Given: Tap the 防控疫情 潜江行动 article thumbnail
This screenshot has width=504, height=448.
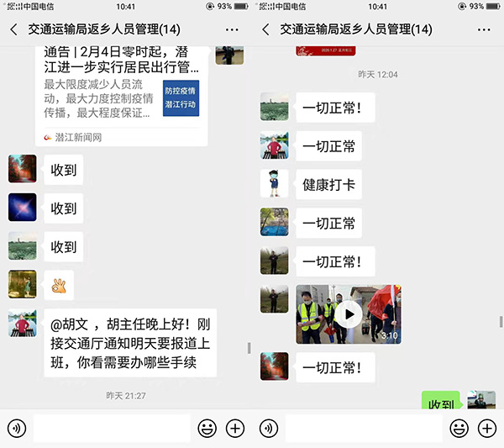Looking at the screenshot, I should [x=181, y=98].
